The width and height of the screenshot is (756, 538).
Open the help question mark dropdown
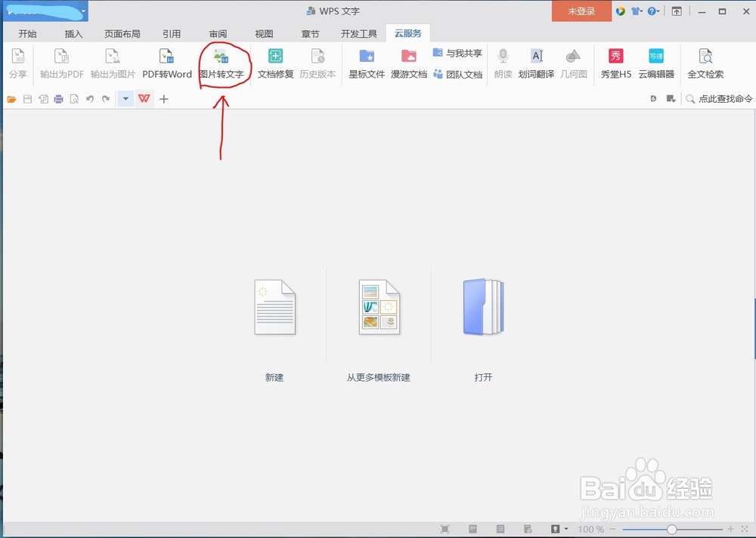coord(654,11)
